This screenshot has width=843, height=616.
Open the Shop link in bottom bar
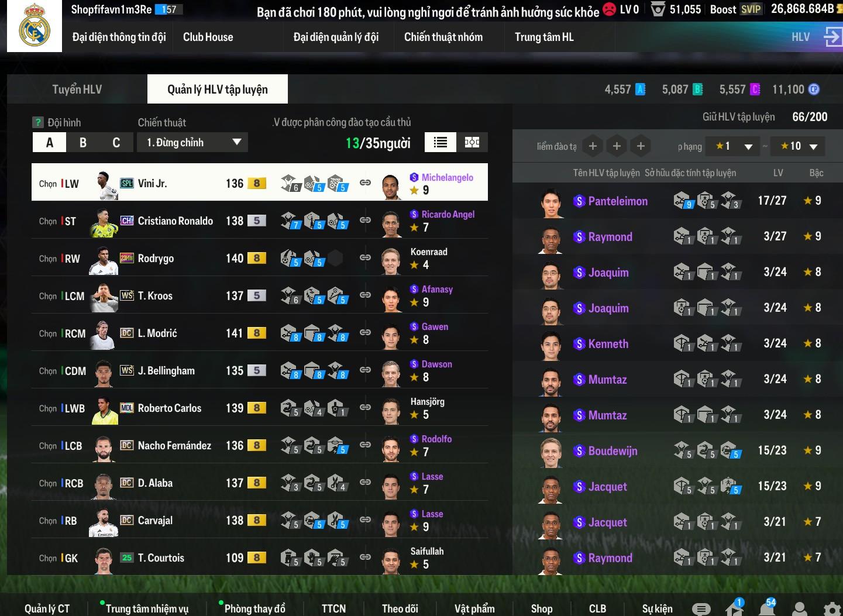[x=542, y=608]
